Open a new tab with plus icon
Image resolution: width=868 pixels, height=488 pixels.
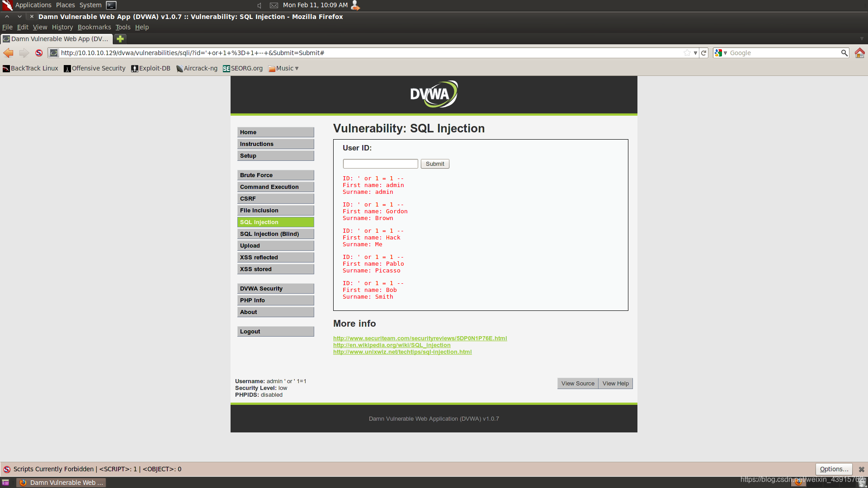[x=120, y=39]
